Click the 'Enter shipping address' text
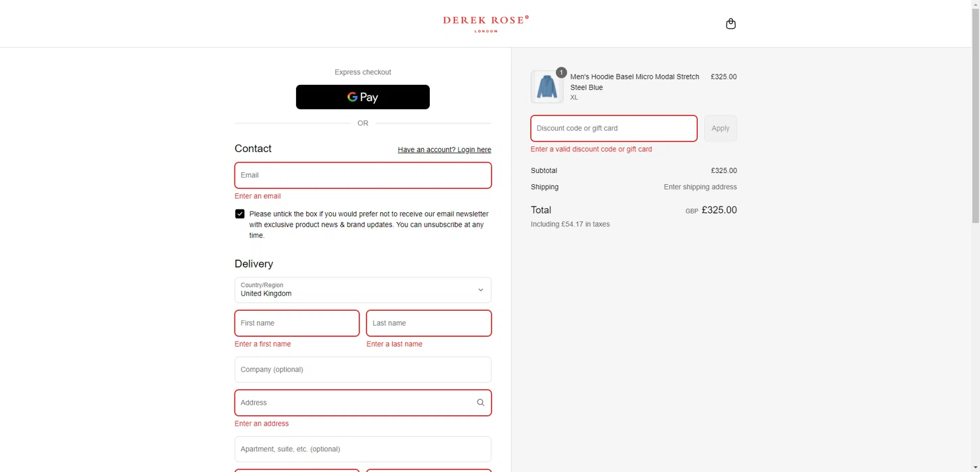The height and width of the screenshot is (472, 980). click(700, 187)
